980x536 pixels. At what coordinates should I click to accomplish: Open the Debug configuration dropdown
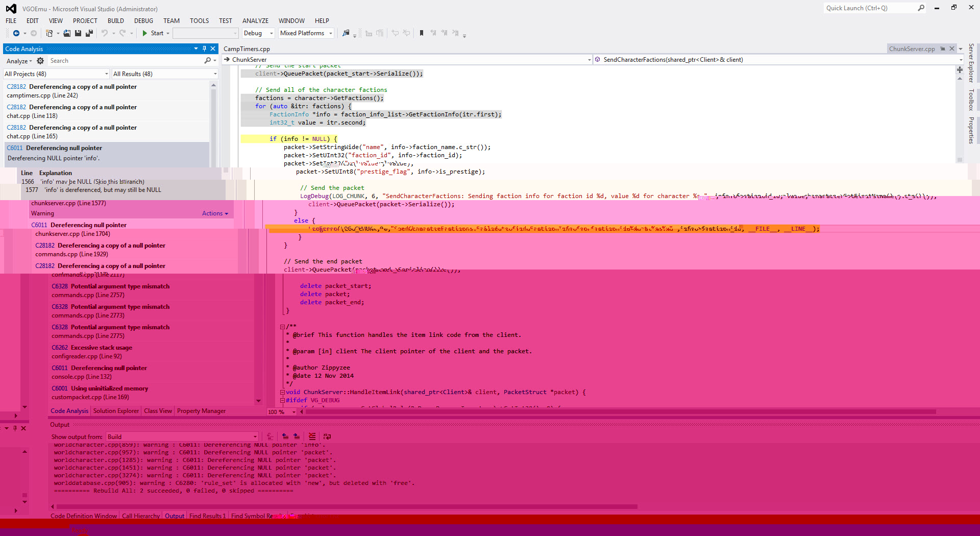tap(258, 33)
